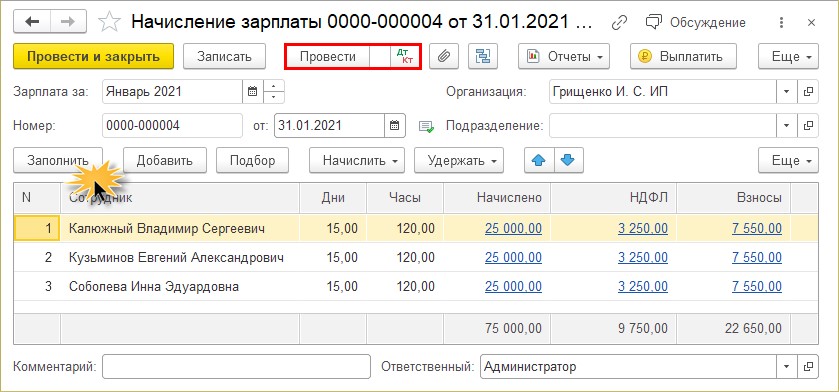Click the Провести button
Image resolution: width=839 pixels, height=392 pixels.
(x=327, y=56)
